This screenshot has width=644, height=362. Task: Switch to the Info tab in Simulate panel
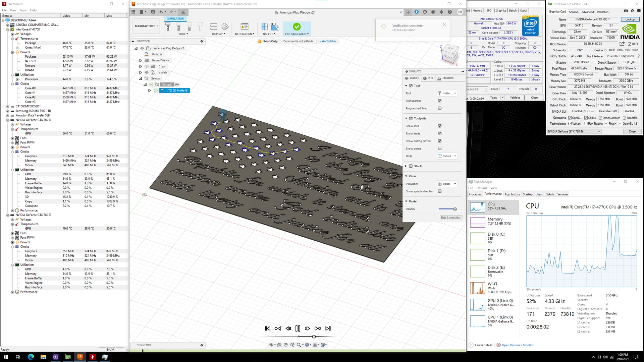click(428, 78)
